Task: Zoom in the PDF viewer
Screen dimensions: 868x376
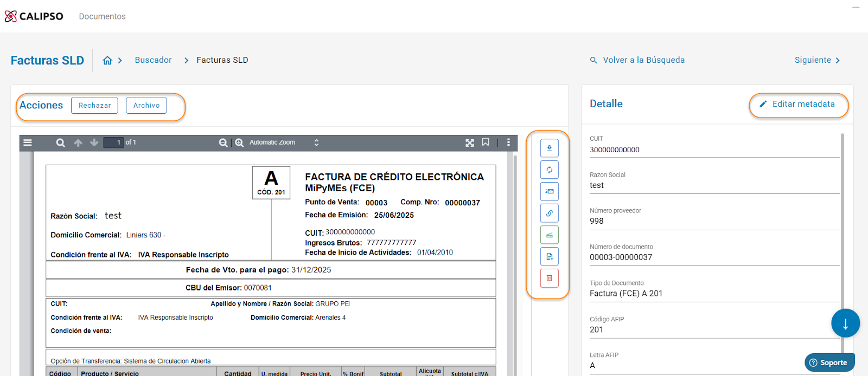Action: 239,142
